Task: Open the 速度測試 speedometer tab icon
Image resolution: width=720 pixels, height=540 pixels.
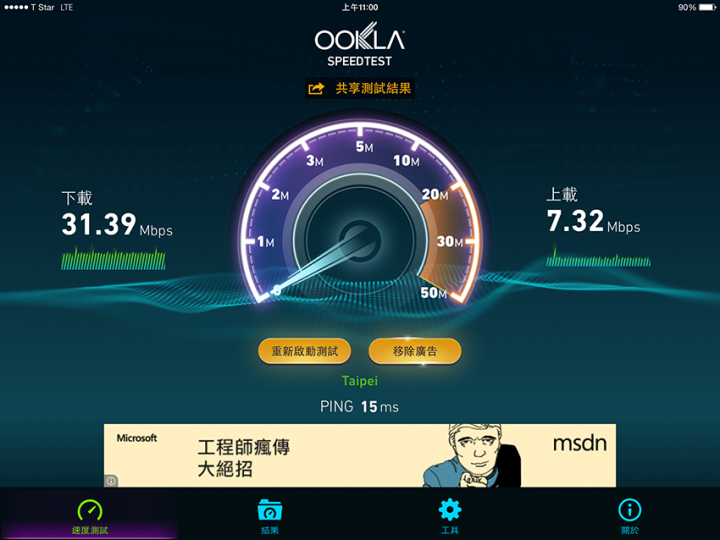Action: tap(90, 510)
